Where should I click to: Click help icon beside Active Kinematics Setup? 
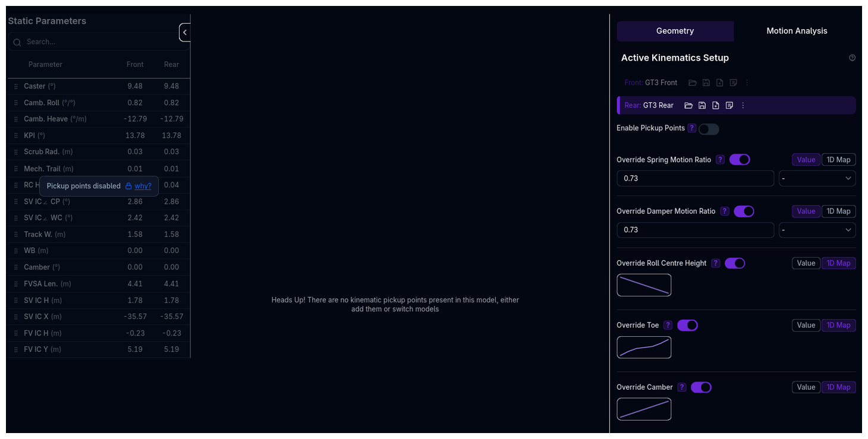tap(852, 58)
